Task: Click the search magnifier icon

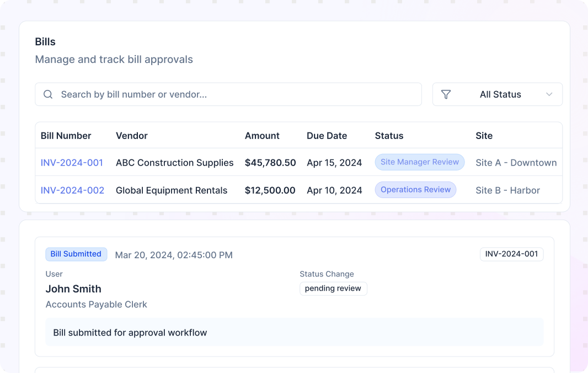Action: pos(48,94)
